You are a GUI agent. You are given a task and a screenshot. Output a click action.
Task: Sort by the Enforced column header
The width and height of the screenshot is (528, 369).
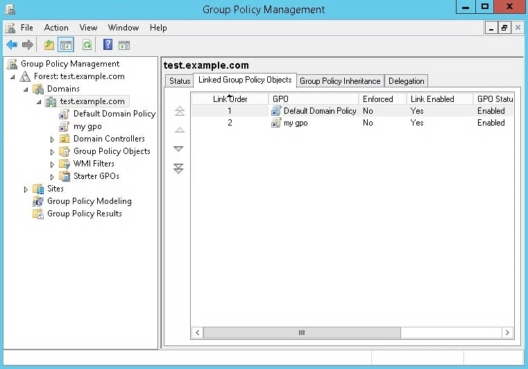tap(383, 99)
